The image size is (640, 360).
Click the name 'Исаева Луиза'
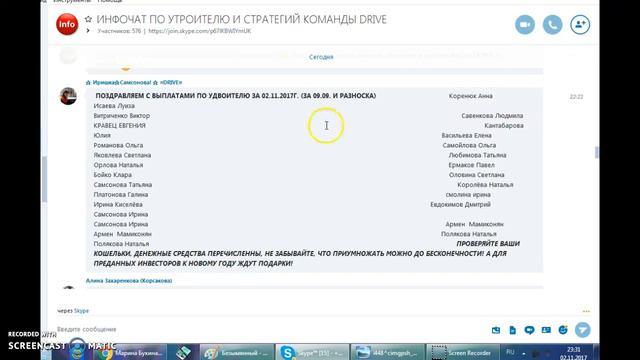pos(114,106)
